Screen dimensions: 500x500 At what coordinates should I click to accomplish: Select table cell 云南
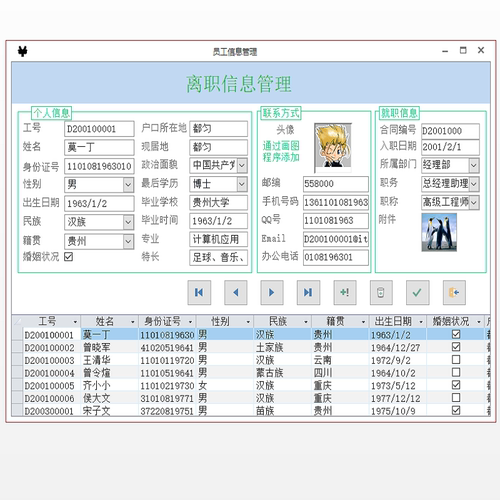340,360
